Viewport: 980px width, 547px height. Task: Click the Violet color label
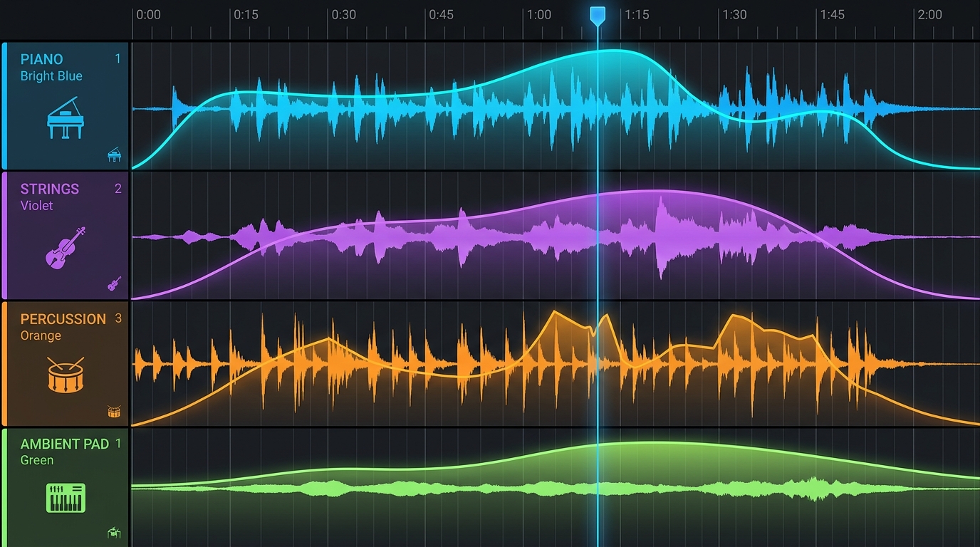[x=36, y=206]
